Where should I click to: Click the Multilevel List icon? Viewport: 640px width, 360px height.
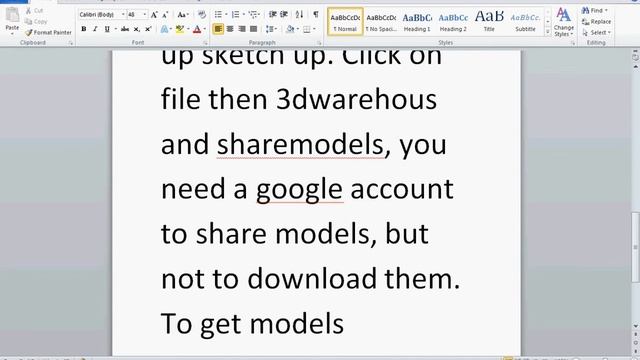(x=253, y=15)
